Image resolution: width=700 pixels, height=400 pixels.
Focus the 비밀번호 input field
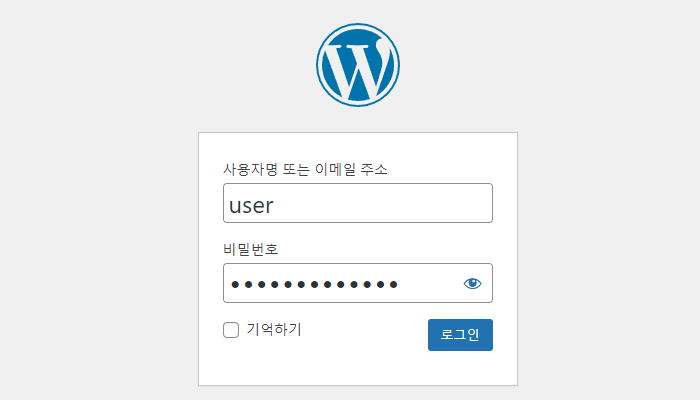coord(358,283)
